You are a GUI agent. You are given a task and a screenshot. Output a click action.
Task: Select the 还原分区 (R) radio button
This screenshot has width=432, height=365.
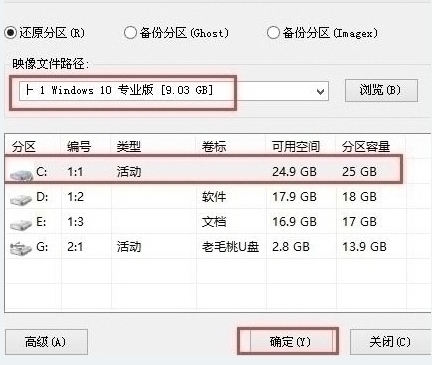(10, 33)
